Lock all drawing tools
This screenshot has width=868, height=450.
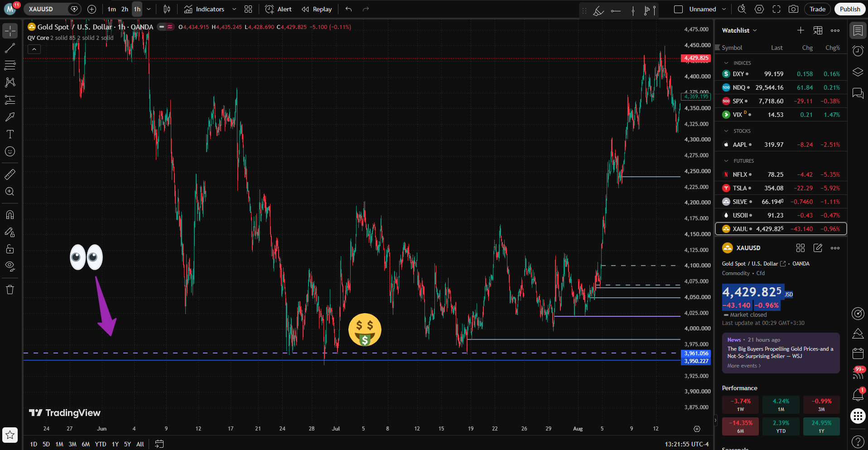click(10, 249)
